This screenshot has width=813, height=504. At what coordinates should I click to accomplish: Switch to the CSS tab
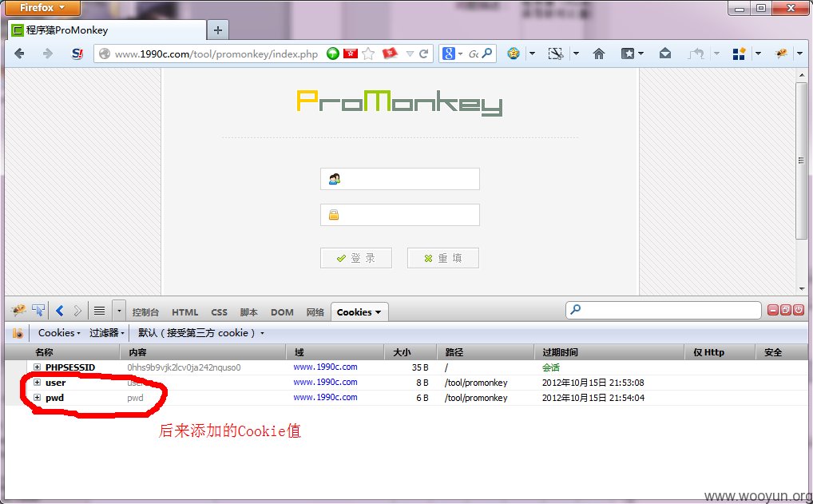220,312
